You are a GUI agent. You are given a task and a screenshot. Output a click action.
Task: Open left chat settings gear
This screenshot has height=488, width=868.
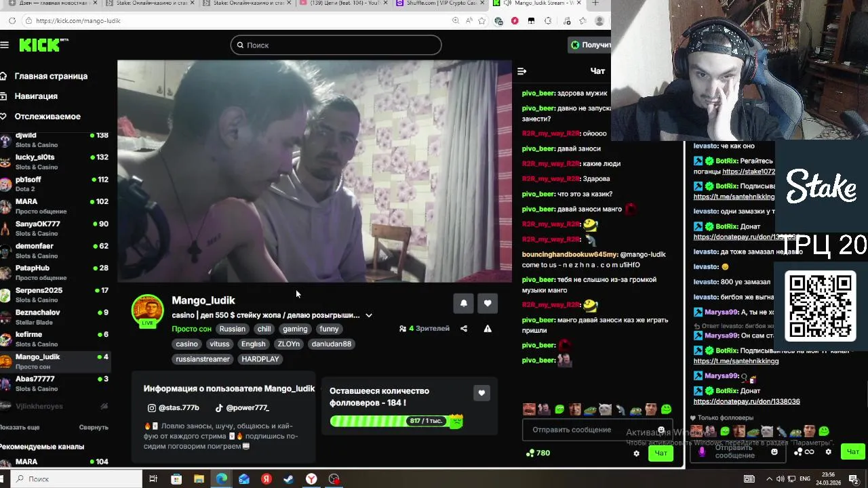[636, 453]
